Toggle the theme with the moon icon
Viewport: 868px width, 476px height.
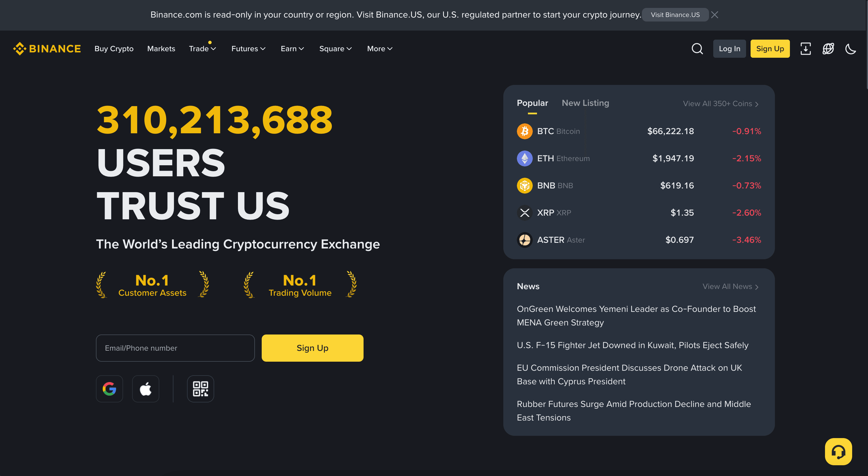(850, 49)
